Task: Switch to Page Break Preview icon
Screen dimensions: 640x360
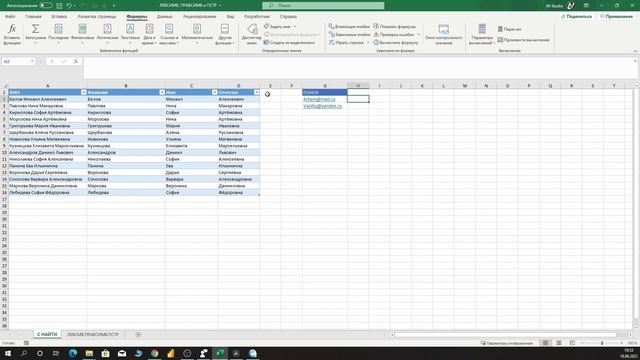Action: (572, 343)
